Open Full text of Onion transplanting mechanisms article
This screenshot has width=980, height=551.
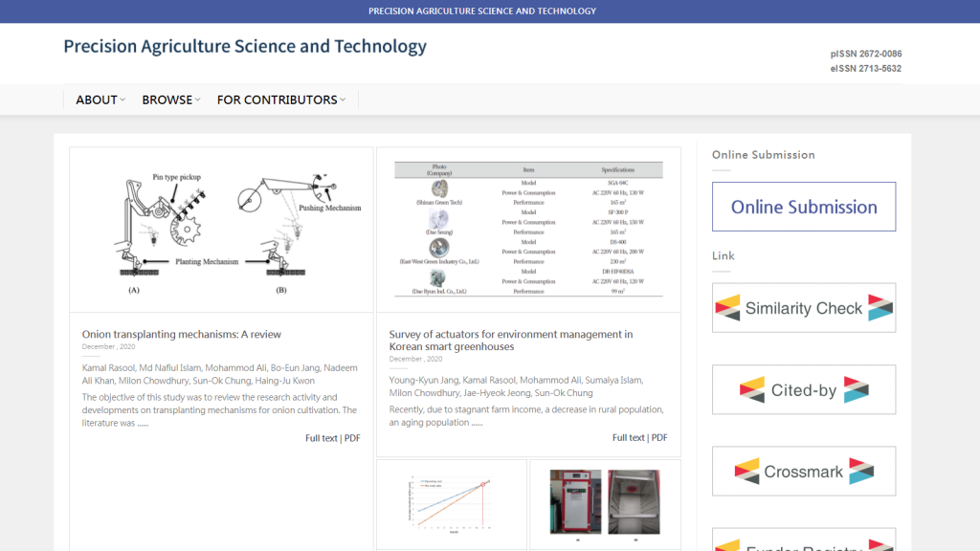pyautogui.click(x=322, y=438)
